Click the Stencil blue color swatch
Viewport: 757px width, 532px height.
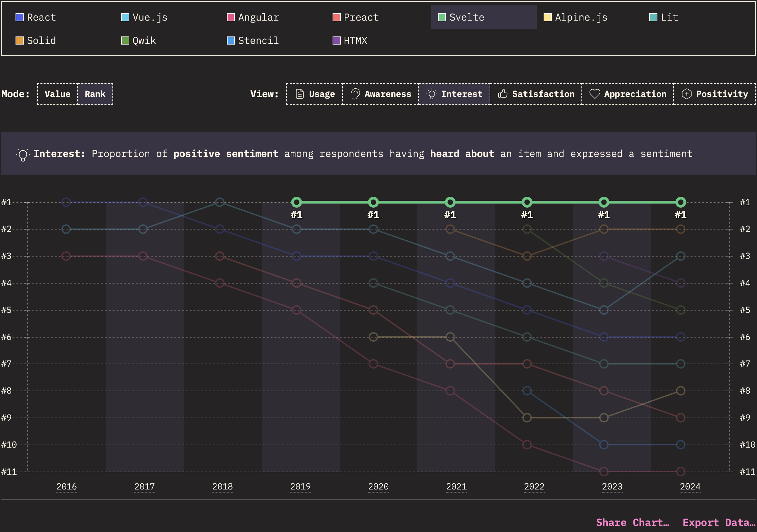pyautogui.click(x=231, y=41)
